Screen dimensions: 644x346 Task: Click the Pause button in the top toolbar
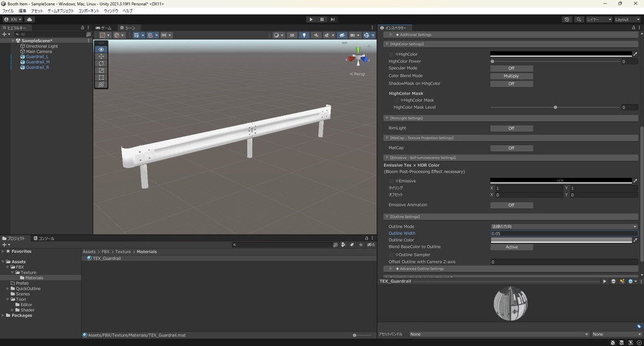[x=322, y=20]
